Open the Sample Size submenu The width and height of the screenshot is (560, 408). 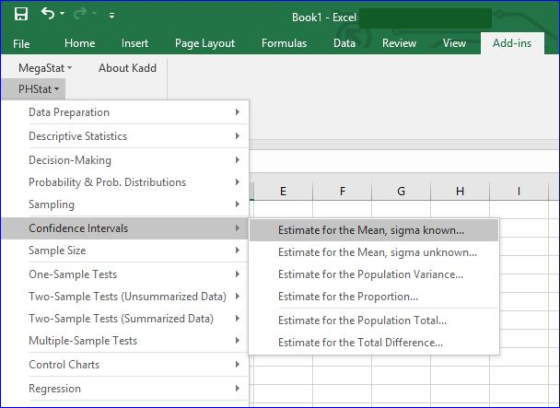pos(125,250)
